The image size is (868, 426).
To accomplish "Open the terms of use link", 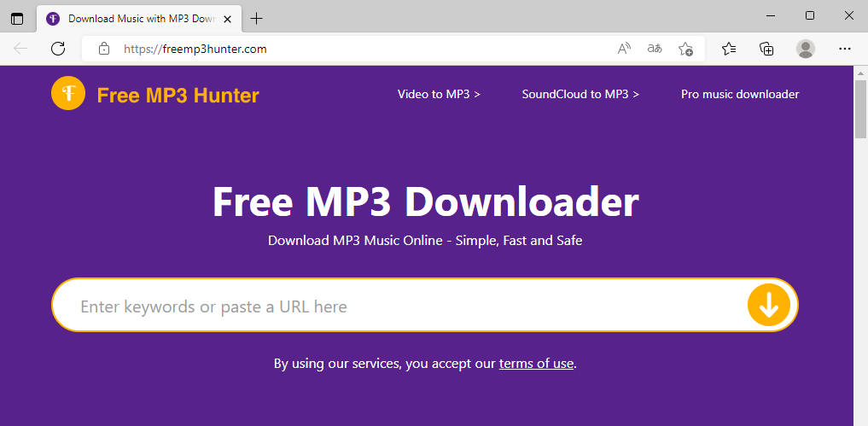I will coord(536,364).
